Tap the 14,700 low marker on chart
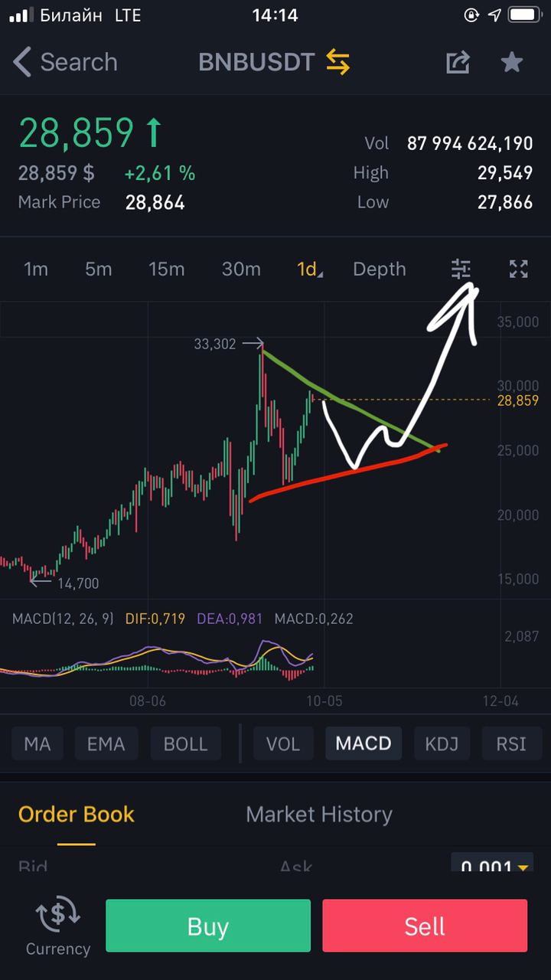The width and height of the screenshot is (551, 980). (78, 583)
